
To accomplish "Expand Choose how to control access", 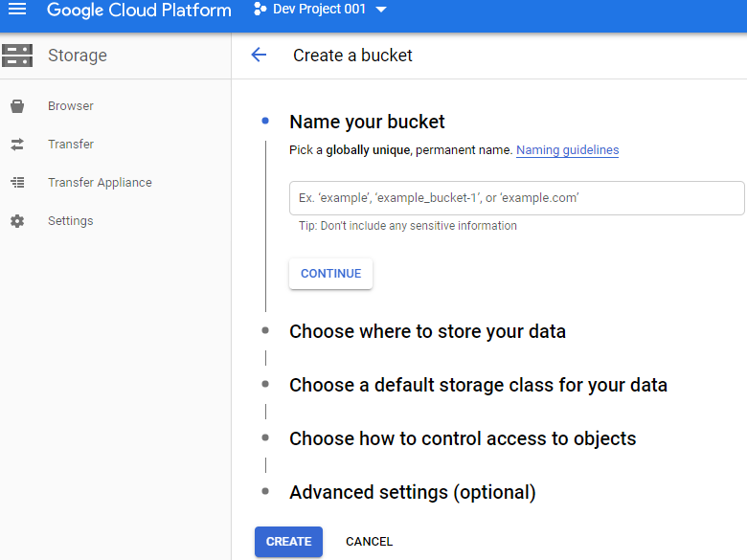I will [463, 438].
